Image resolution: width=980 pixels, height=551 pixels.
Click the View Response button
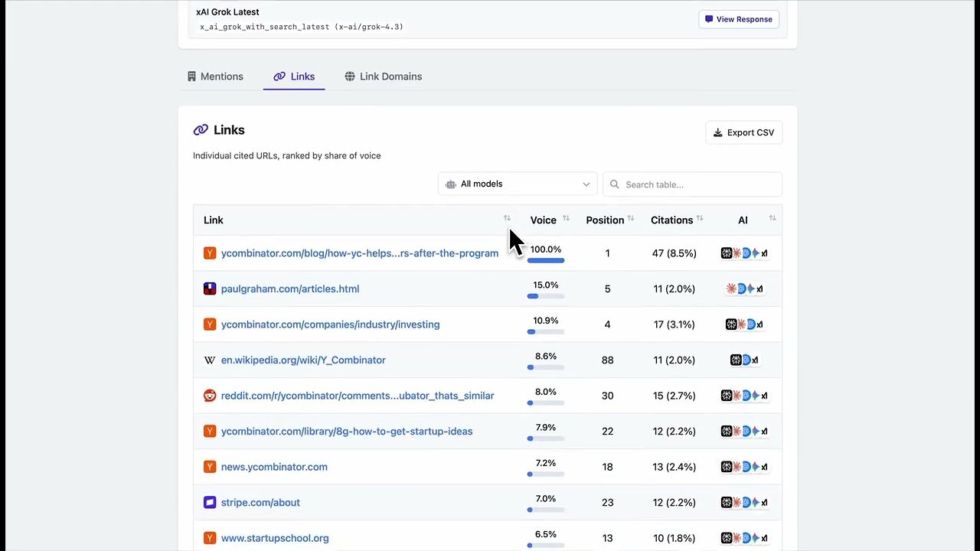(739, 19)
